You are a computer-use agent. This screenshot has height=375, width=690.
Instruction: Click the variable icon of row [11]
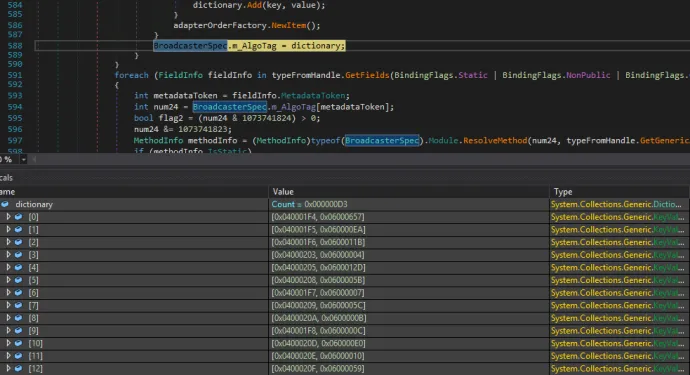coord(18,356)
